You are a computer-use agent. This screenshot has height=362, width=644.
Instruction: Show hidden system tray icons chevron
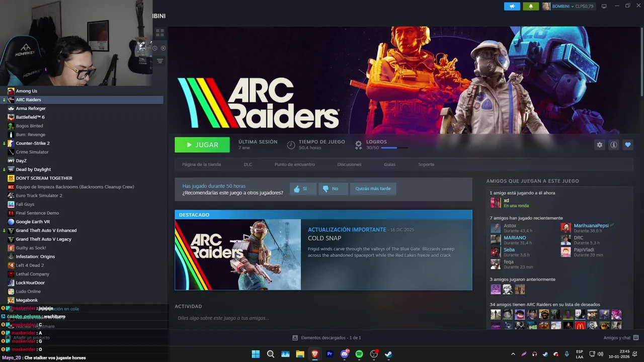coord(513,354)
